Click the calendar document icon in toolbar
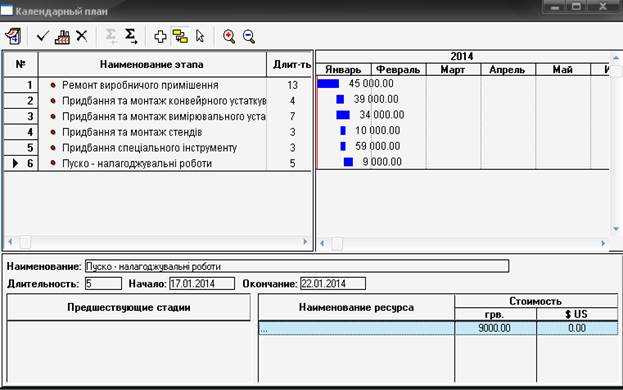Screen dimensions: 623x390 [13, 36]
